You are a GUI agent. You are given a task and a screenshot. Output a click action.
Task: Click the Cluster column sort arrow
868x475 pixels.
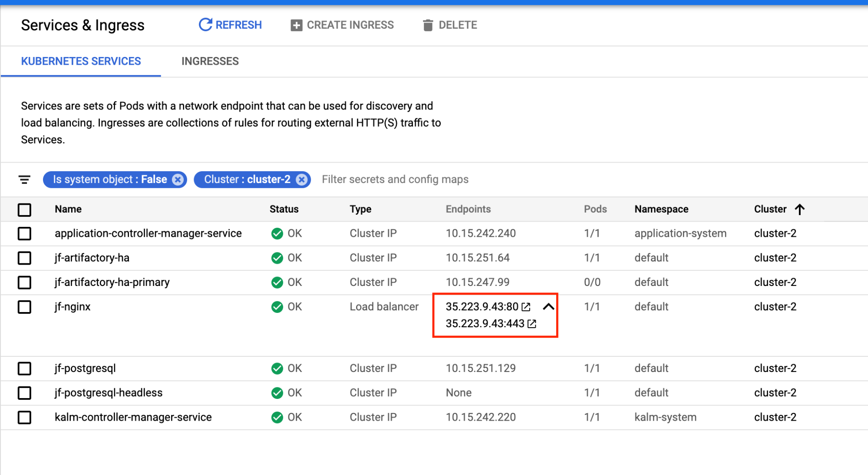[x=800, y=209]
